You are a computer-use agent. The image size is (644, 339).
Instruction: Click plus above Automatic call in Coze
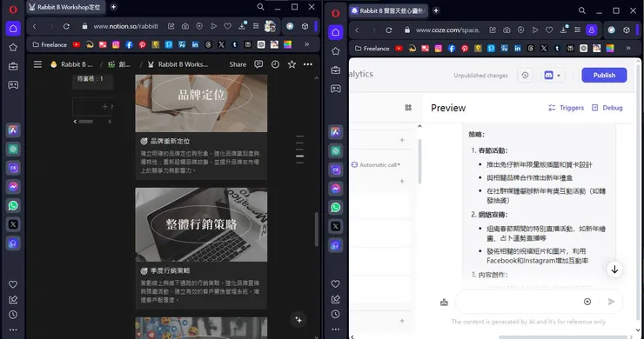click(x=402, y=140)
